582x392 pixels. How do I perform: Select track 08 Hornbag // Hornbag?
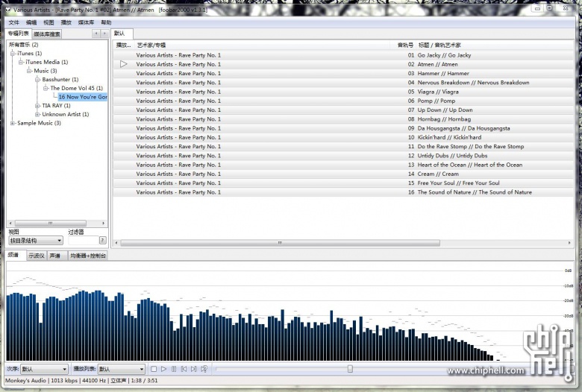(x=343, y=119)
